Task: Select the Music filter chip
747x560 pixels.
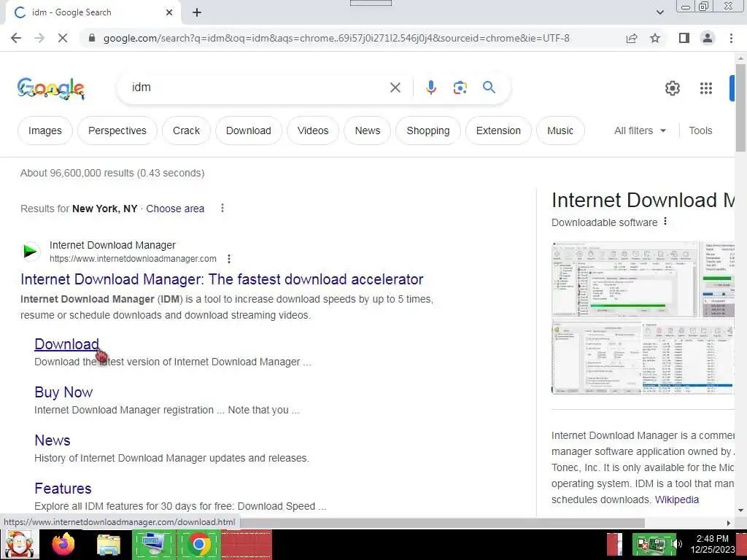Action: point(560,131)
